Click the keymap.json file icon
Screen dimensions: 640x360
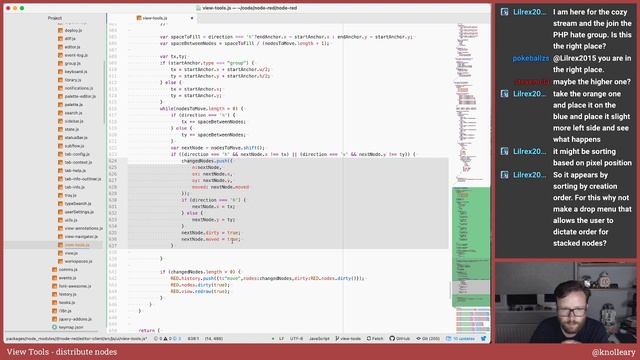pos(54,327)
